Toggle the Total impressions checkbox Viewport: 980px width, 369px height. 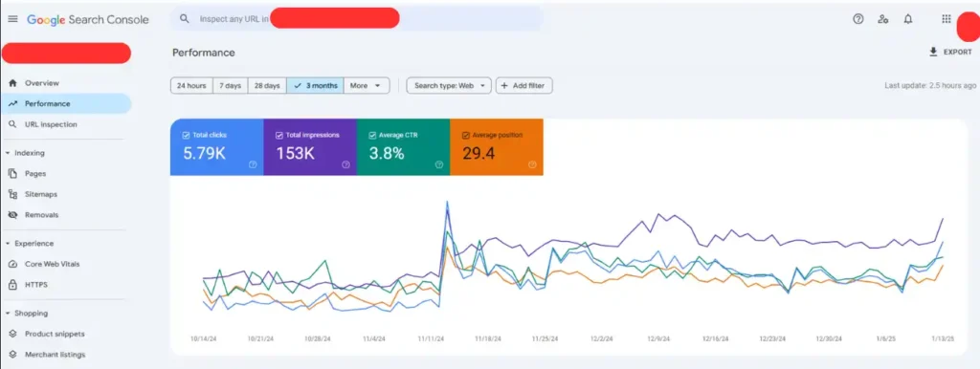point(278,135)
